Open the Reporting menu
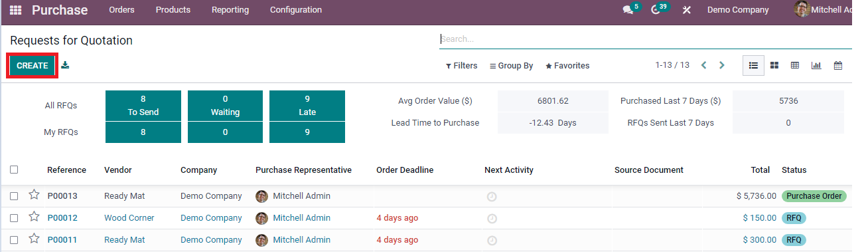 [x=230, y=10]
